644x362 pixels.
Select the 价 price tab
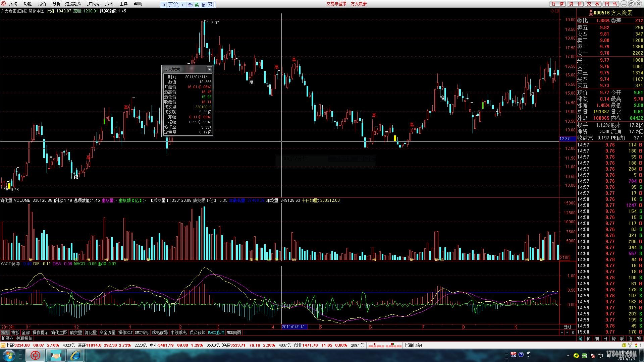point(589,339)
